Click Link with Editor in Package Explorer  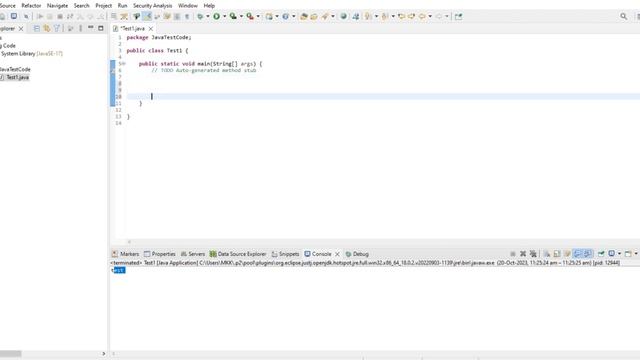coord(47,28)
